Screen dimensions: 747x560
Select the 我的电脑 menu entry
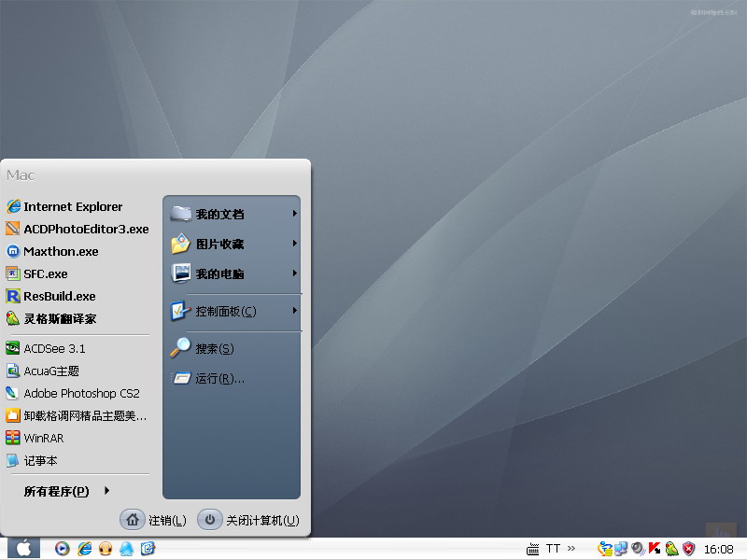click(232, 273)
